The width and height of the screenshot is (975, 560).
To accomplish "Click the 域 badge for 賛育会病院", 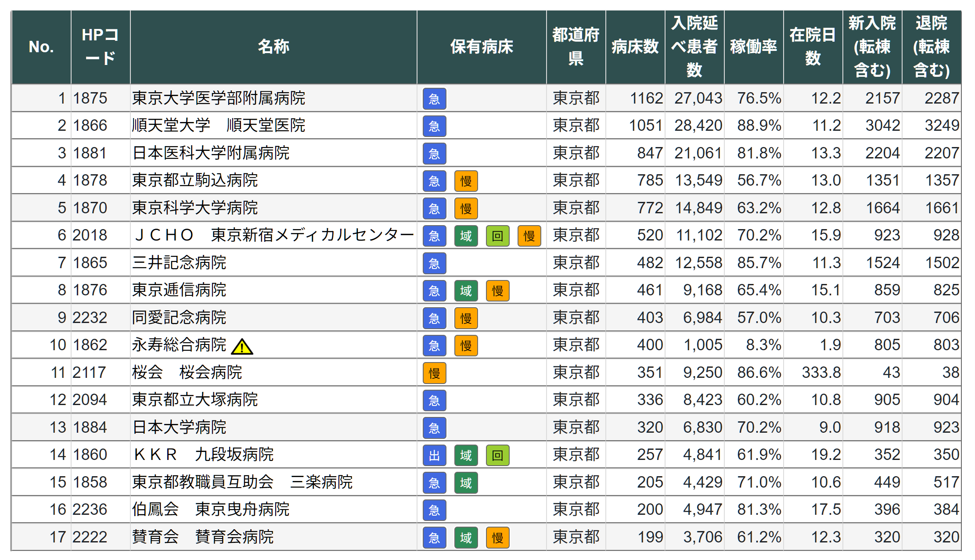I will coord(466,538).
